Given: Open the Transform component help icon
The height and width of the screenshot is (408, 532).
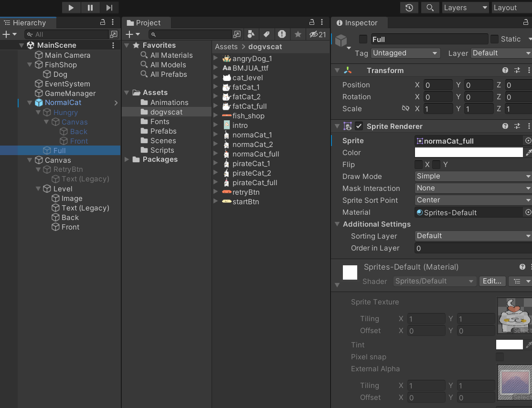Looking at the screenshot, I should coord(505,70).
